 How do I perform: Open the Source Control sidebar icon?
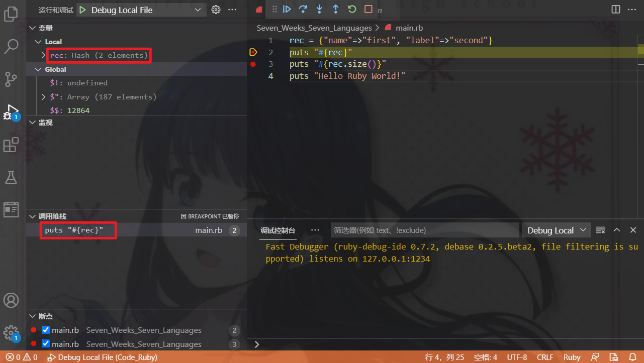tap(11, 79)
